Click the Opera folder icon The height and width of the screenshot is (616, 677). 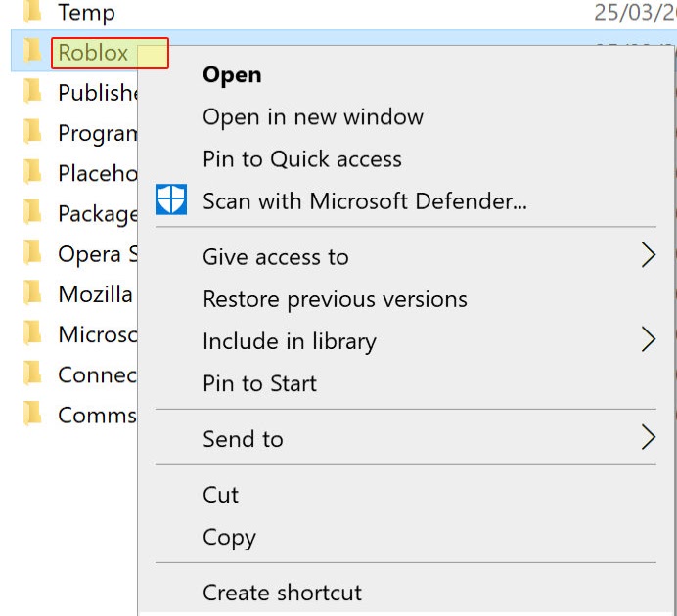(32, 252)
